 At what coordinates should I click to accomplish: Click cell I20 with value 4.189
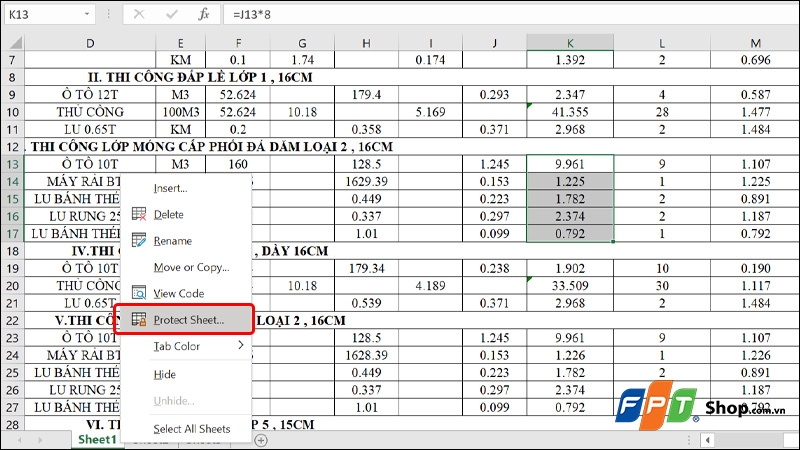[430, 286]
